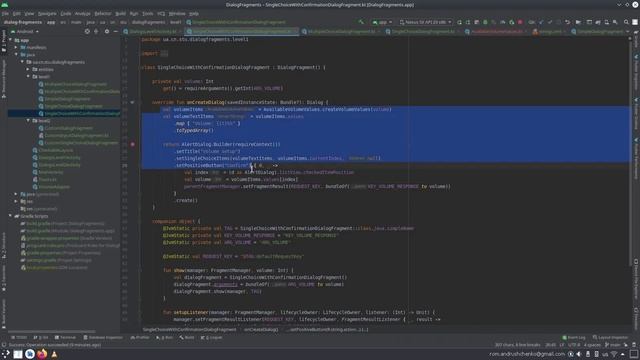The height and width of the screenshot is (360, 640).
Task: Open the View menu
Action: (29, 13)
